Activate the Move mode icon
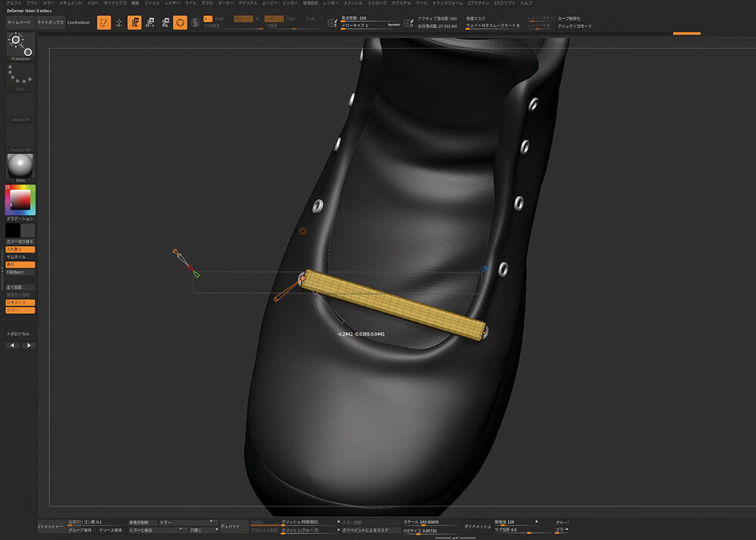Viewport: 756px width, 540px height. 135,23
